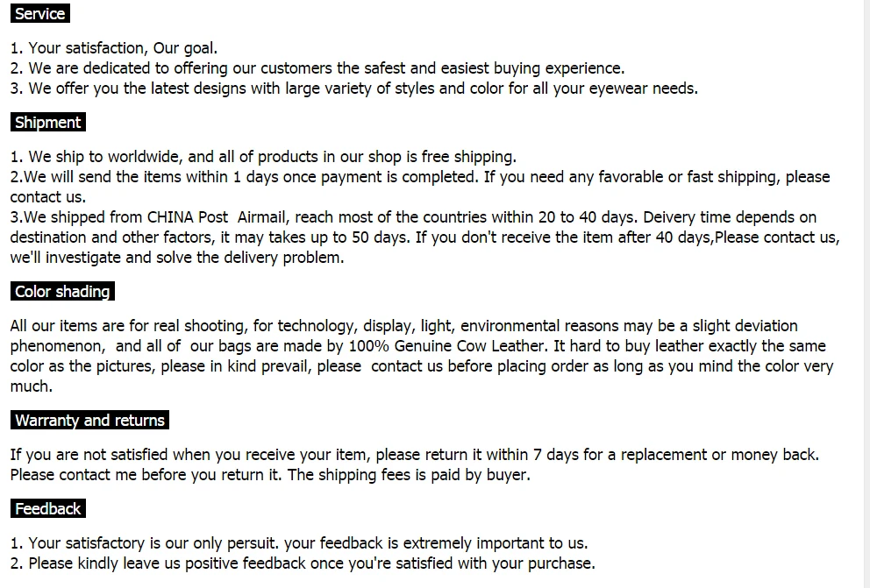Click the text 'Please contact me before you return it'
This screenshot has height=588, width=870.
click(146, 475)
